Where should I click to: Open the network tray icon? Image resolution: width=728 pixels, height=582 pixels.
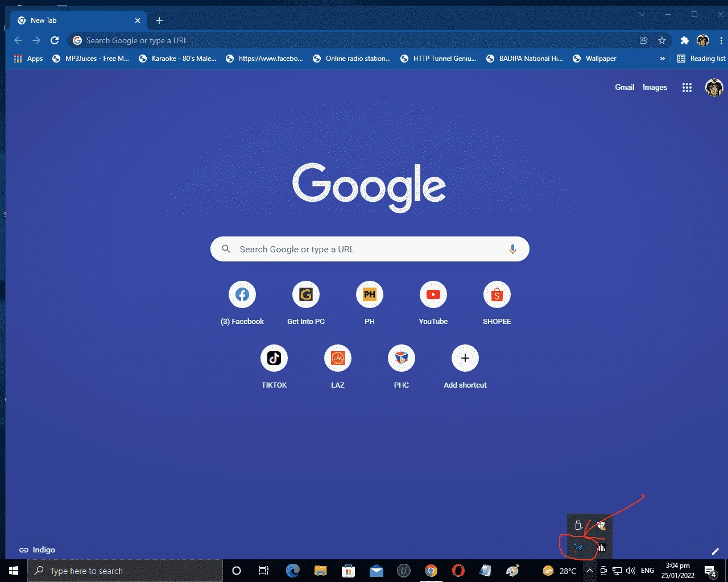tap(617, 571)
